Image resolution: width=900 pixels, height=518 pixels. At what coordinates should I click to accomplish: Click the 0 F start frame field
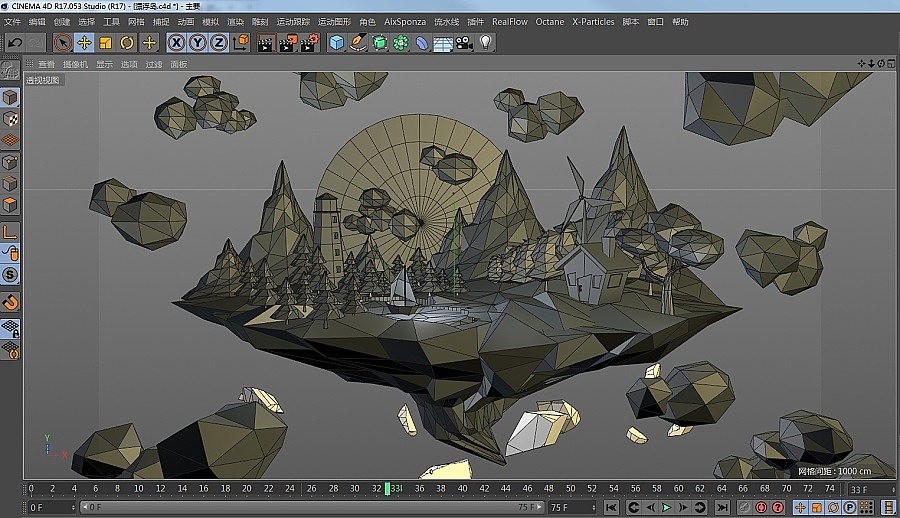[52, 507]
